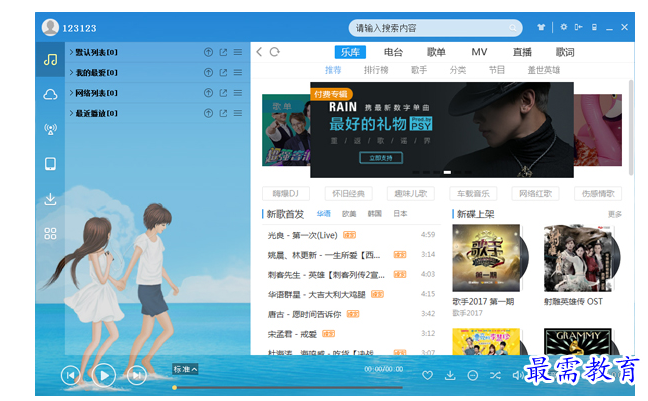Switch to the MV tab

pos(479,52)
